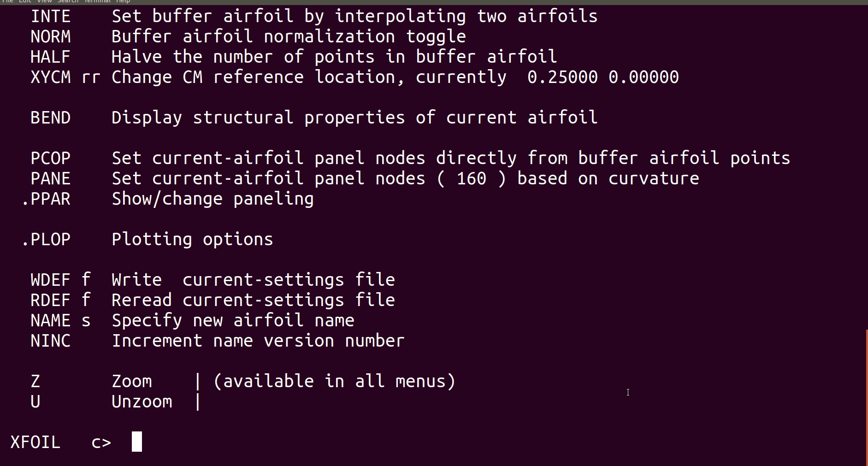
Task: Click the Unzoom command line
Action: [x=116, y=401]
